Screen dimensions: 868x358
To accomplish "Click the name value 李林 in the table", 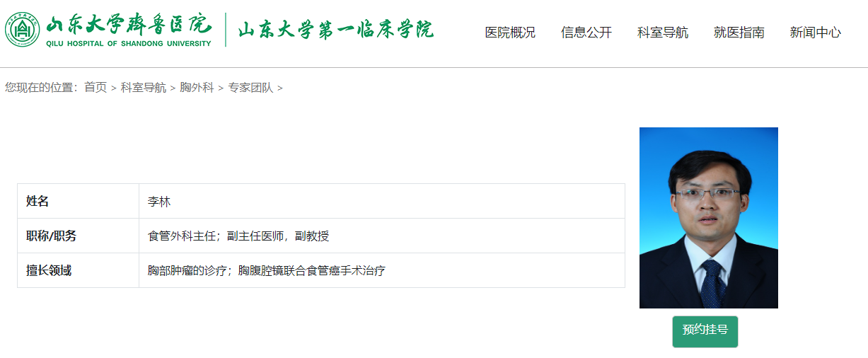I will click(x=159, y=202).
